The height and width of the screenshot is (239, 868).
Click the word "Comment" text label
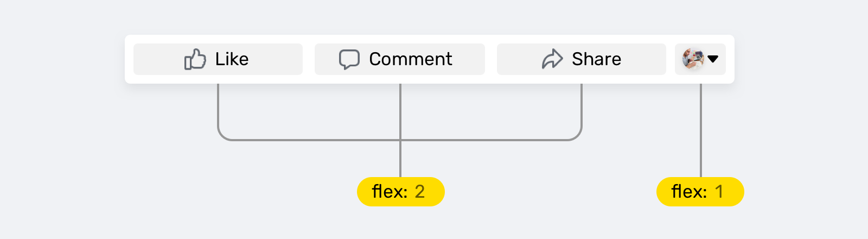410,59
